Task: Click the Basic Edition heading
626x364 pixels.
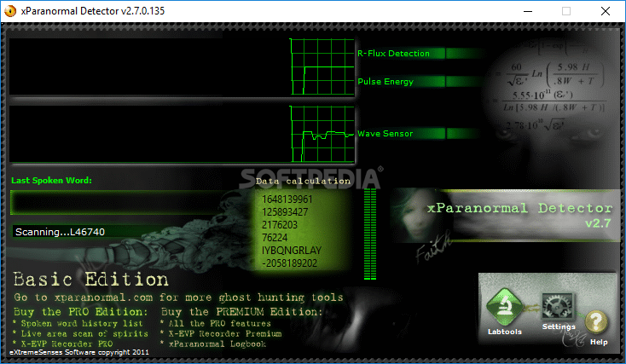Action: point(90,280)
